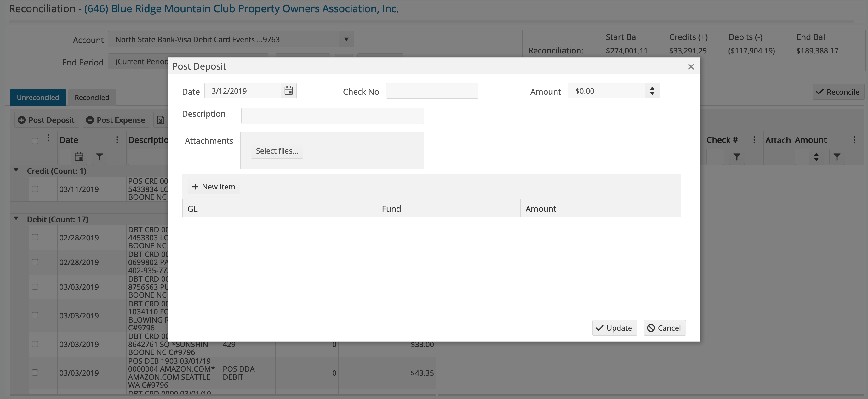Click the Post Expense button
Viewport: 868px width, 399px height.
[116, 120]
